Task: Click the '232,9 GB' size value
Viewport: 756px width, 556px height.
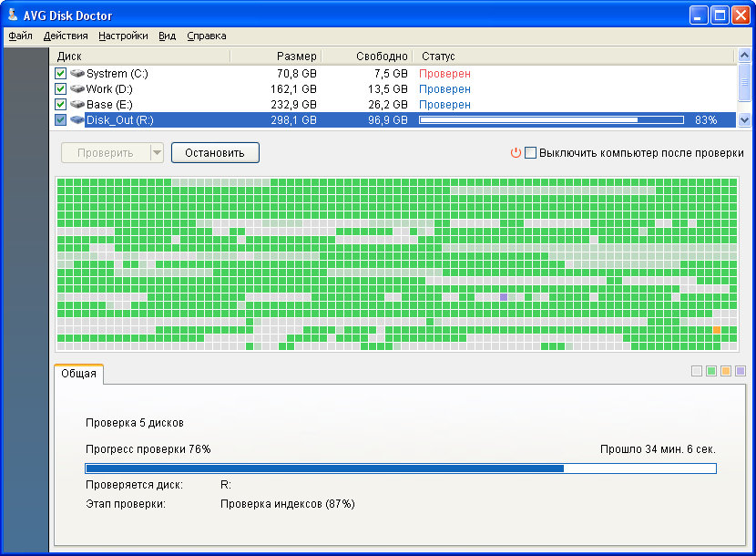Action: coord(293,104)
